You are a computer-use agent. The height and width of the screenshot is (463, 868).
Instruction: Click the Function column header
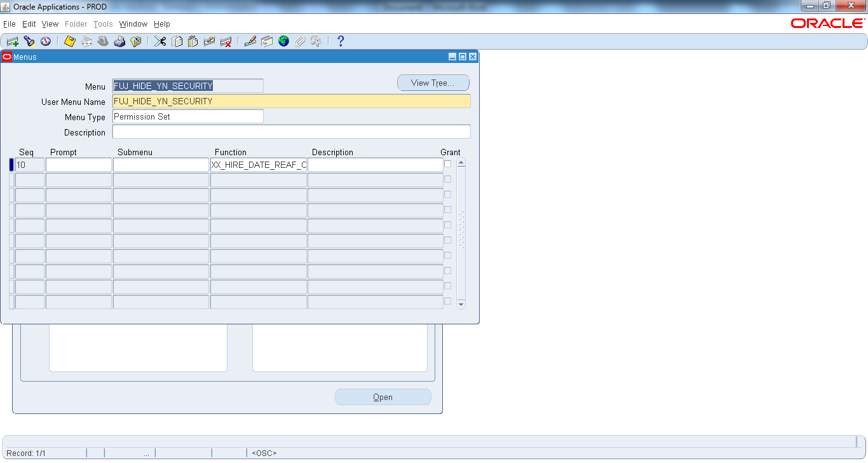[x=231, y=153]
